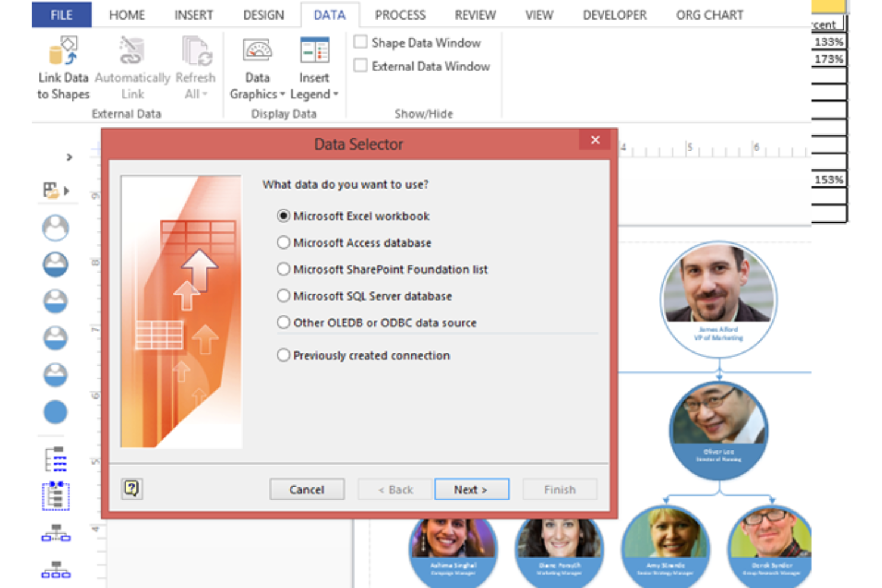882x588 pixels.
Task: Select the executive person shape in the stencil
Action: pos(55,228)
